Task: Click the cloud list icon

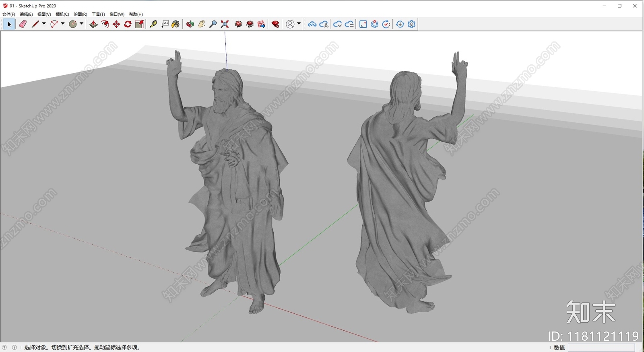Action: coord(349,24)
